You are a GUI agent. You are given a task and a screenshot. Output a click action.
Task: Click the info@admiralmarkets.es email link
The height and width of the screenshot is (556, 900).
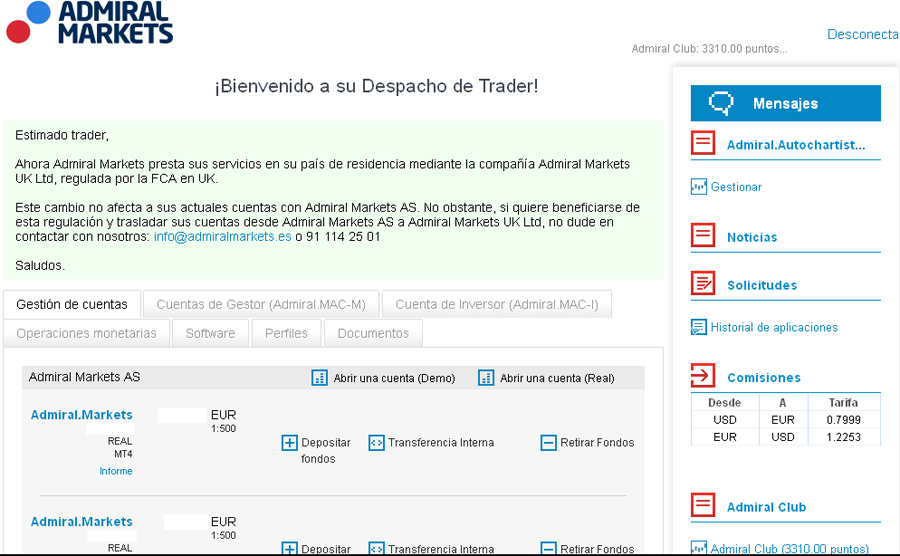tap(222, 237)
